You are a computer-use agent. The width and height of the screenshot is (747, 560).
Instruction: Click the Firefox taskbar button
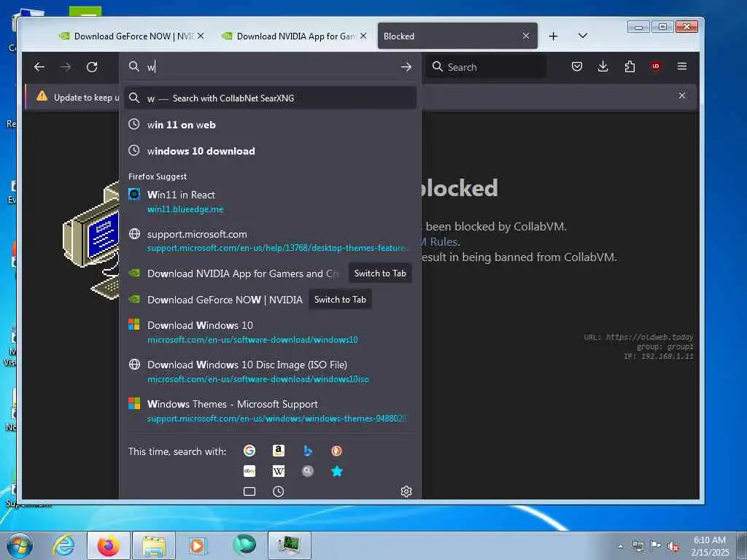click(108, 545)
